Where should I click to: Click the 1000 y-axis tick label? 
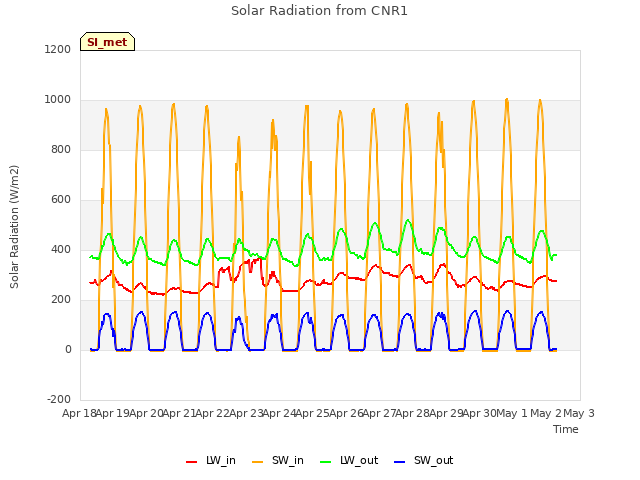pyautogui.click(x=58, y=100)
